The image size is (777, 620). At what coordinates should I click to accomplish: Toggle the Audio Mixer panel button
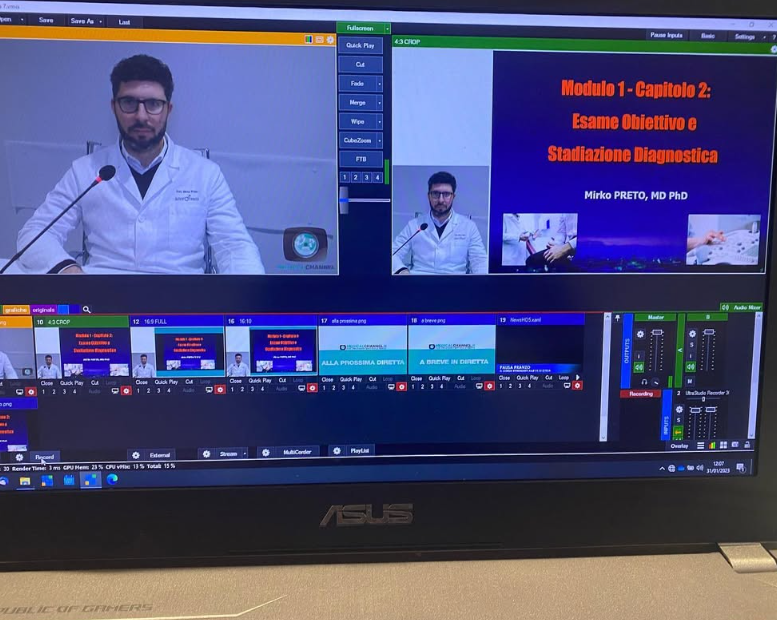click(740, 307)
